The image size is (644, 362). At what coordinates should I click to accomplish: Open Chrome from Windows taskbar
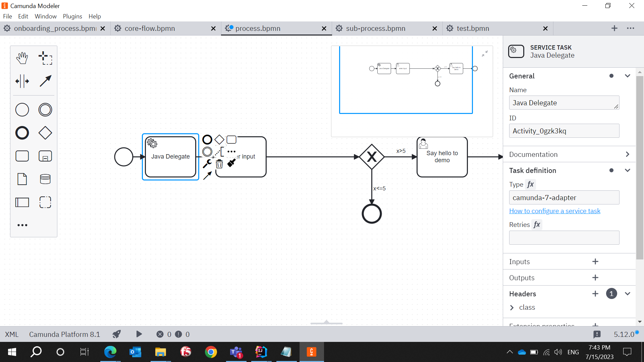click(211, 352)
